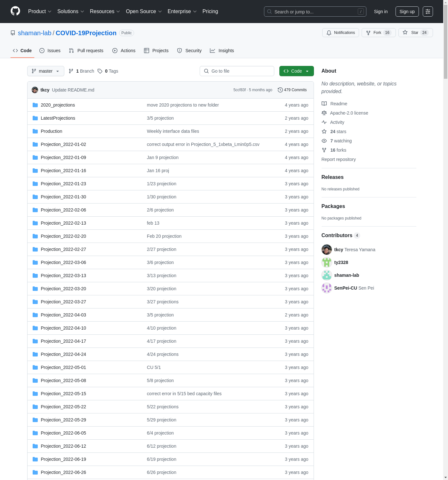Open the Projection_2022-03-27 folder
448x480 pixels.
point(63,302)
